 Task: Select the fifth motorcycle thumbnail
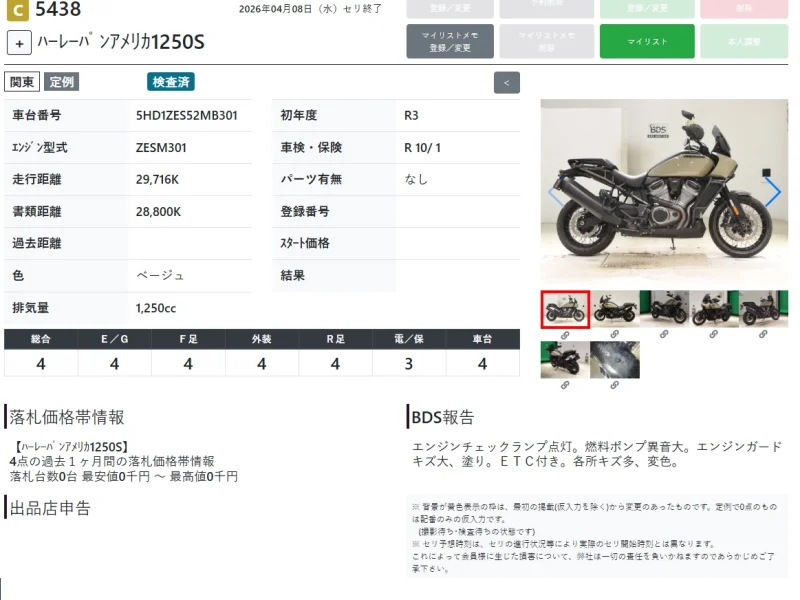click(763, 309)
